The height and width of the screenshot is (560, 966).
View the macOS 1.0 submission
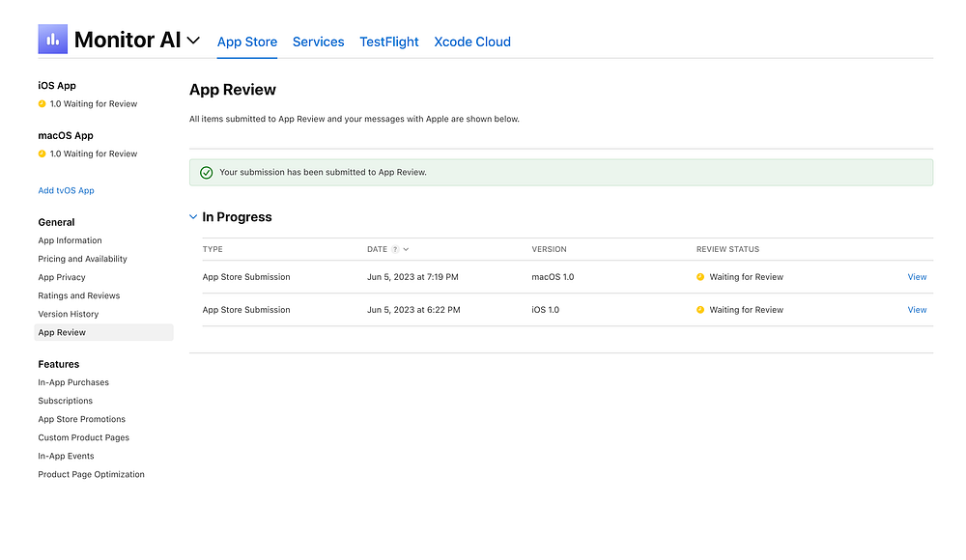(x=917, y=277)
